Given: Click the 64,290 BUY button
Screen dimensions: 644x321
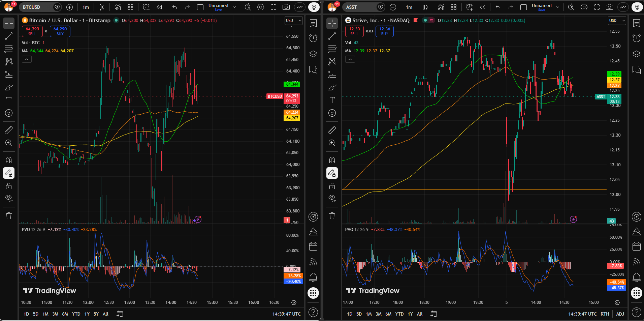Looking at the screenshot, I should [60, 31].
